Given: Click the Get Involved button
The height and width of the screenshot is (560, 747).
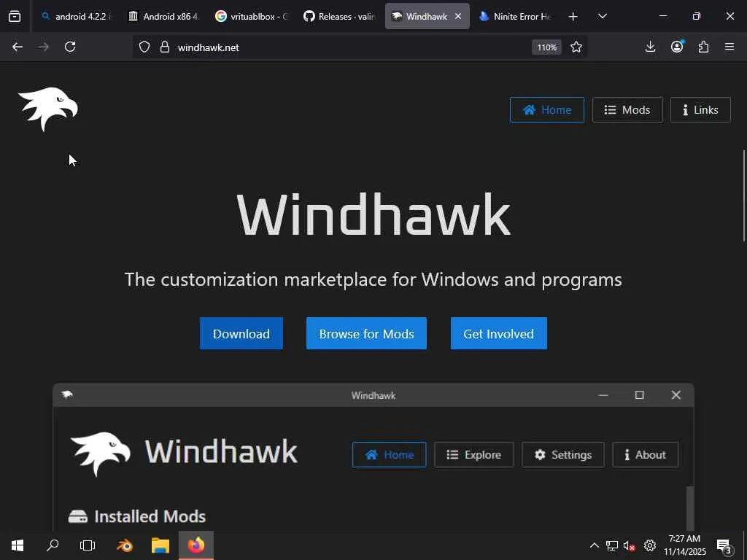Looking at the screenshot, I should [499, 333].
